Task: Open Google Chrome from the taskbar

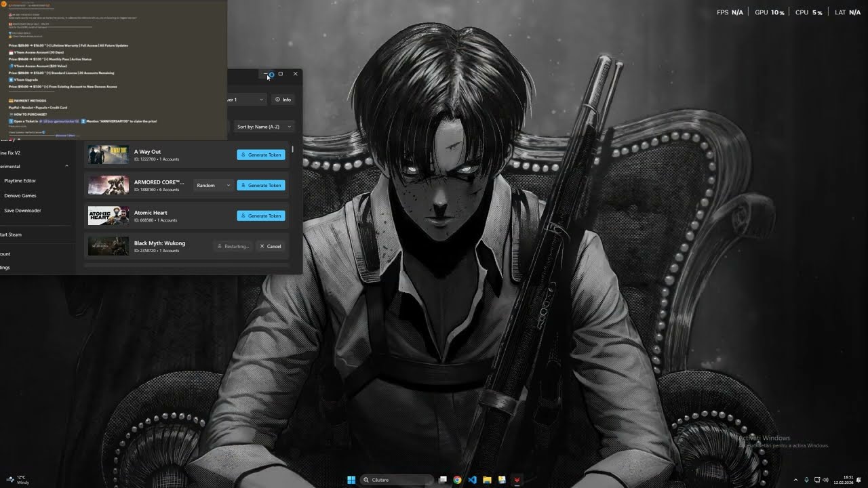Action: coord(458,480)
